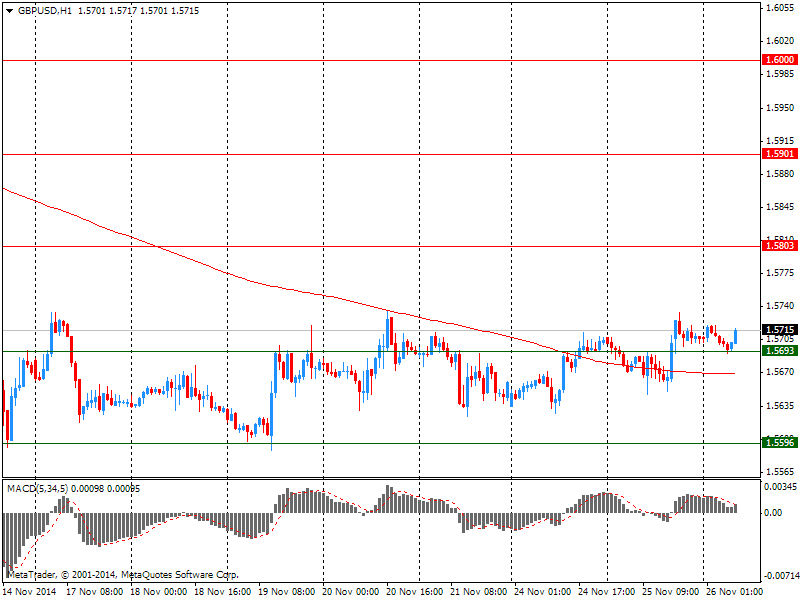Click the 20 Nov 00:00 time label

[x=351, y=592]
